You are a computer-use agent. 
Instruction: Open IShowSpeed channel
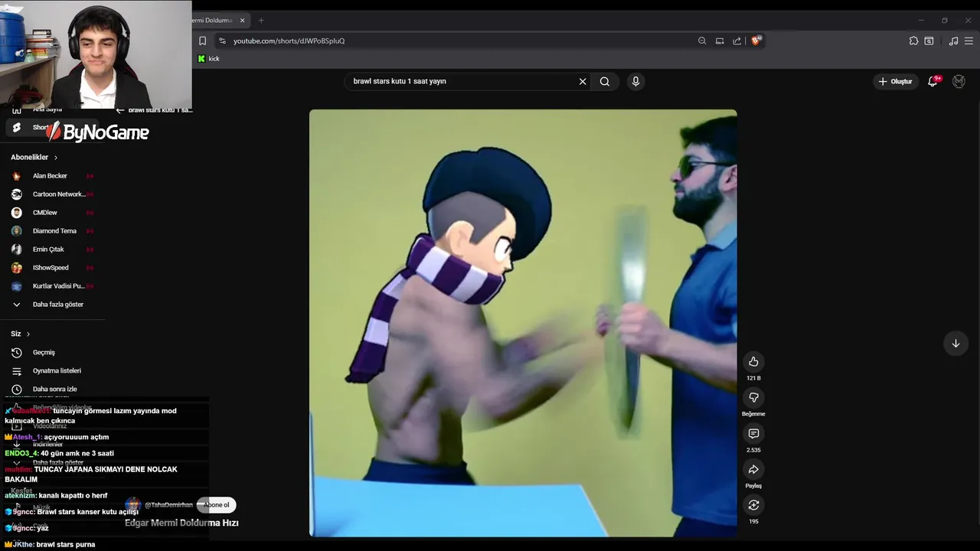[x=51, y=268]
